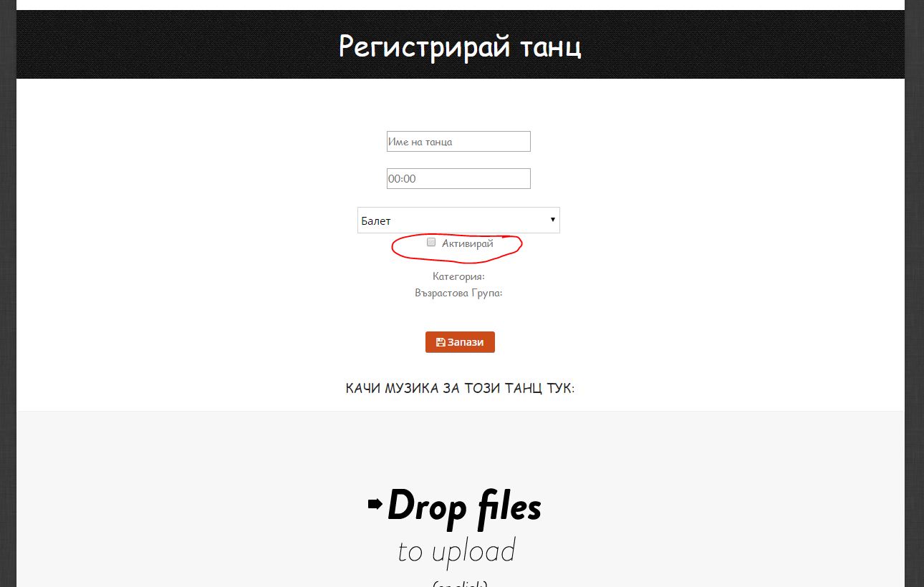The width and height of the screenshot is (924, 587).
Task: Click the 00:00 duration input field
Action: pos(458,178)
